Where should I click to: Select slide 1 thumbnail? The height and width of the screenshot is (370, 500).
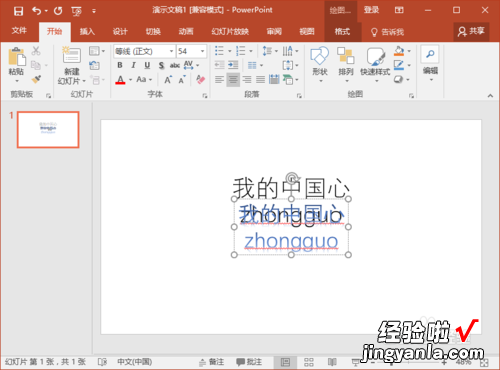pyautogui.click(x=48, y=130)
